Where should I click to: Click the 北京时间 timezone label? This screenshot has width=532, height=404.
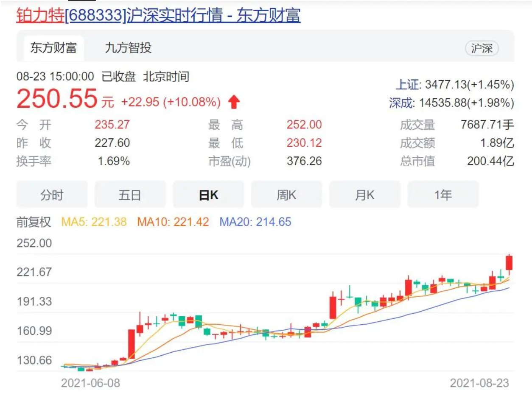click(x=166, y=77)
